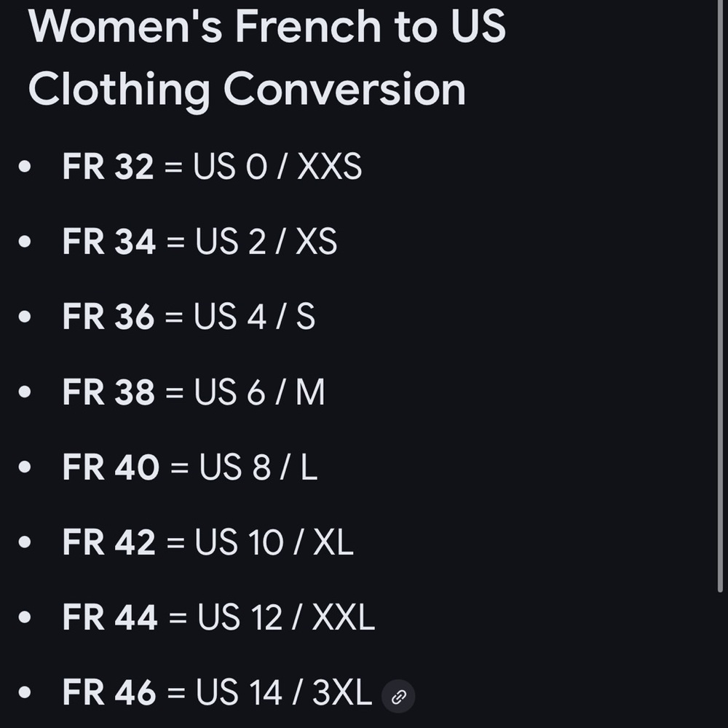Click the US 12 / XXL value

[x=285, y=618]
